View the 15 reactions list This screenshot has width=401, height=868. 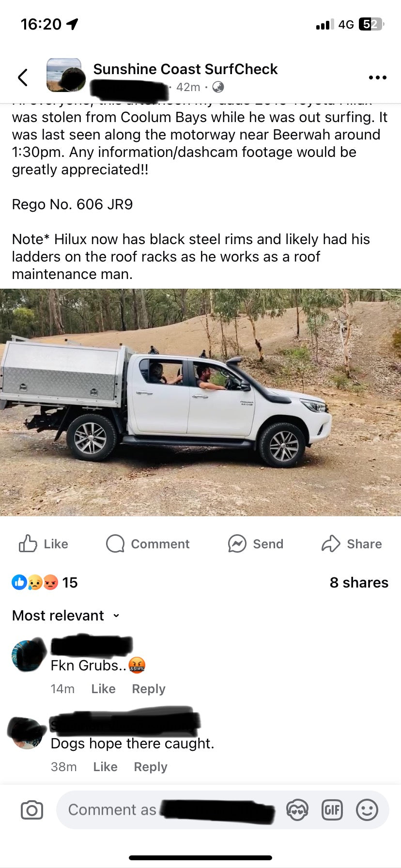45,582
